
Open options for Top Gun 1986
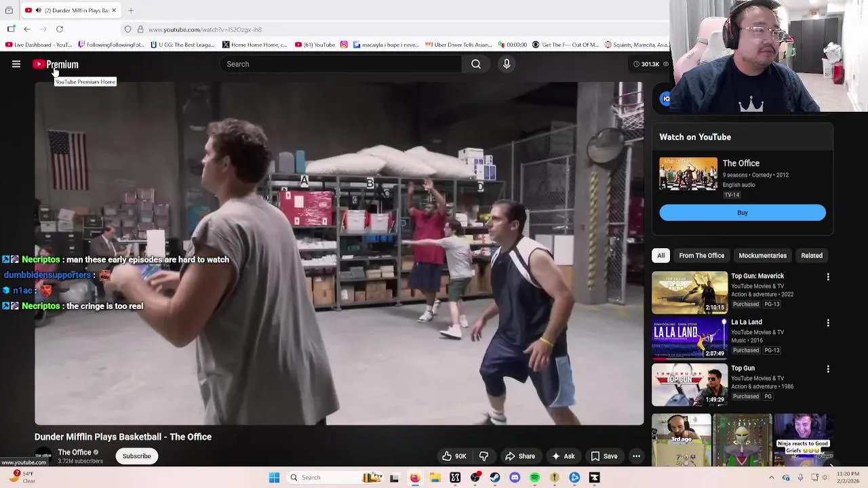[828, 369]
